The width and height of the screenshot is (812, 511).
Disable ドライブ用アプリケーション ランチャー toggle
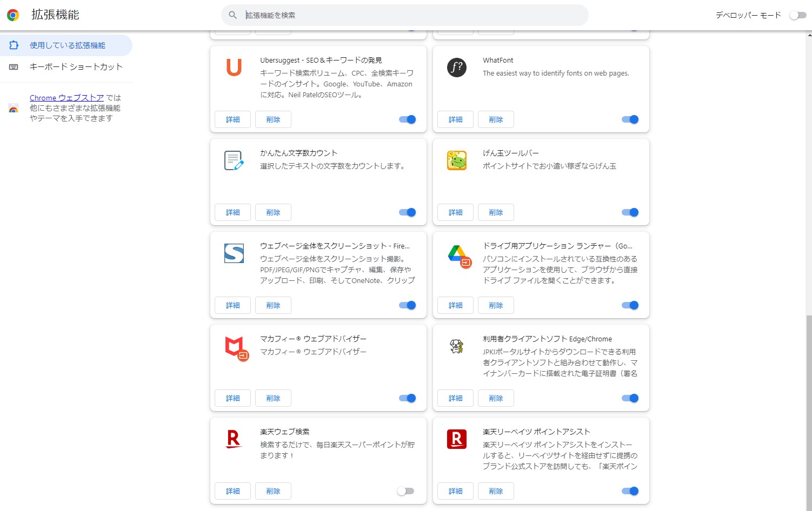click(630, 305)
